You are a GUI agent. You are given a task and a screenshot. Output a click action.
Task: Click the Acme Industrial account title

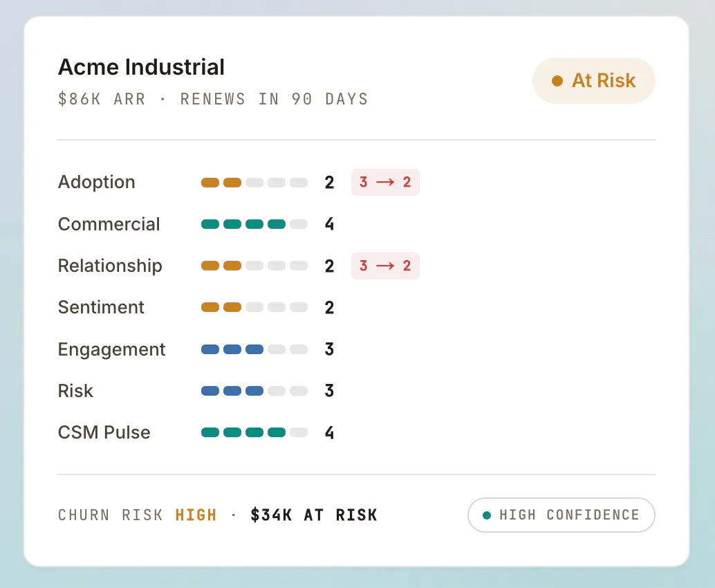tap(141, 67)
